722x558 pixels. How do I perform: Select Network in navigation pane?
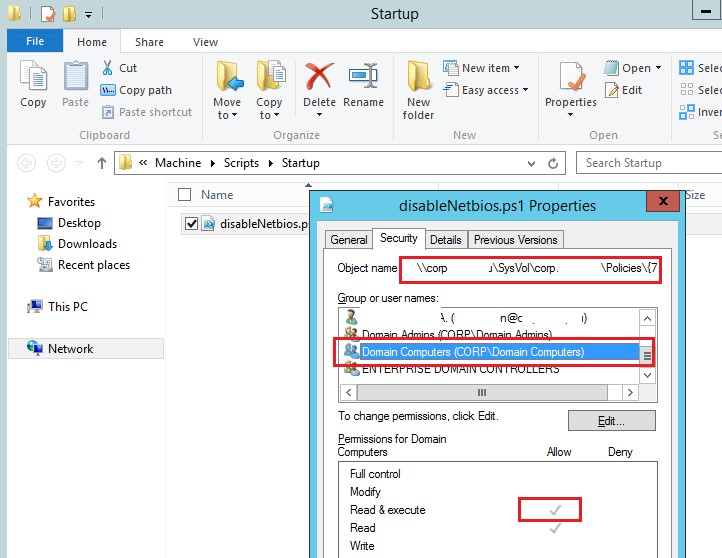[x=86, y=349]
